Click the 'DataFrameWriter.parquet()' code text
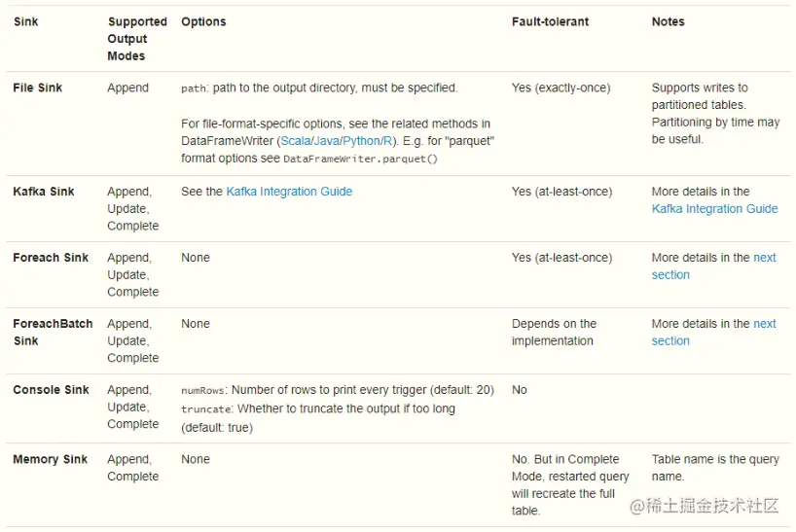The width and height of the screenshot is (796, 532). tap(360, 159)
